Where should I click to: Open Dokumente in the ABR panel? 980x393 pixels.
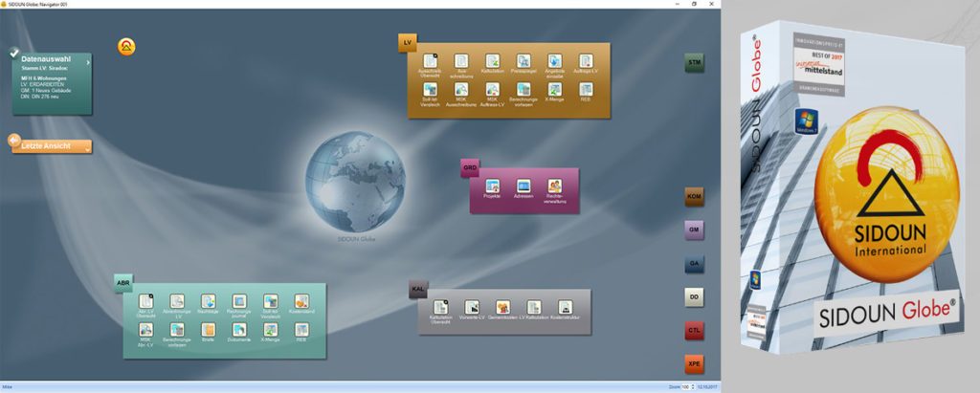[x=239, y=330]
